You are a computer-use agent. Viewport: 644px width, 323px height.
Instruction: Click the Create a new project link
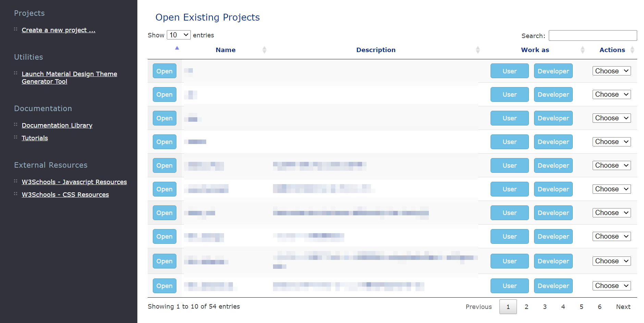59,30
